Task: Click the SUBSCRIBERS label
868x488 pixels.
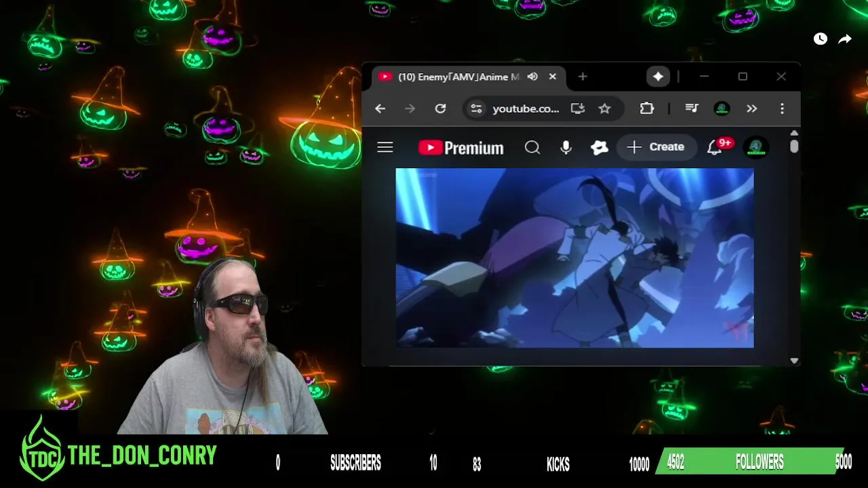Action: (355, 464)
